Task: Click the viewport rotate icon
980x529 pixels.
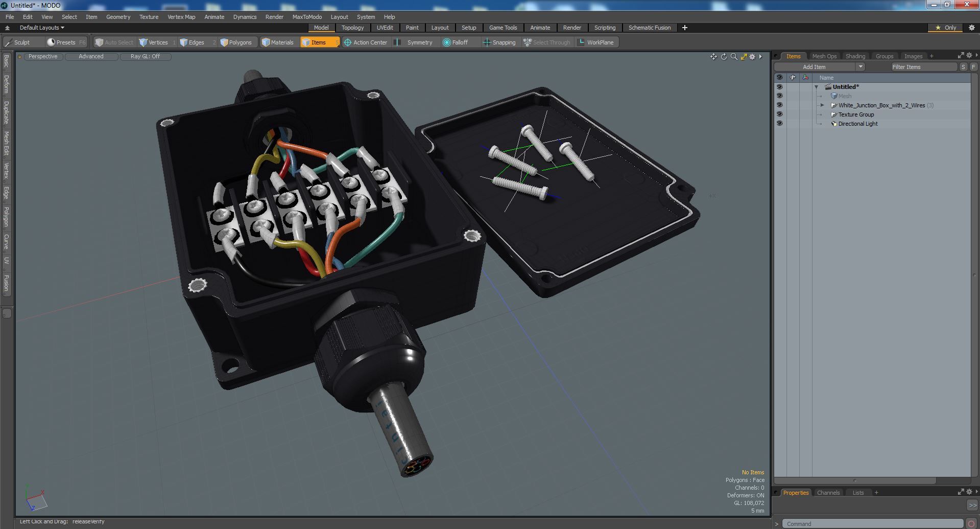Action: tap(724, 57)
